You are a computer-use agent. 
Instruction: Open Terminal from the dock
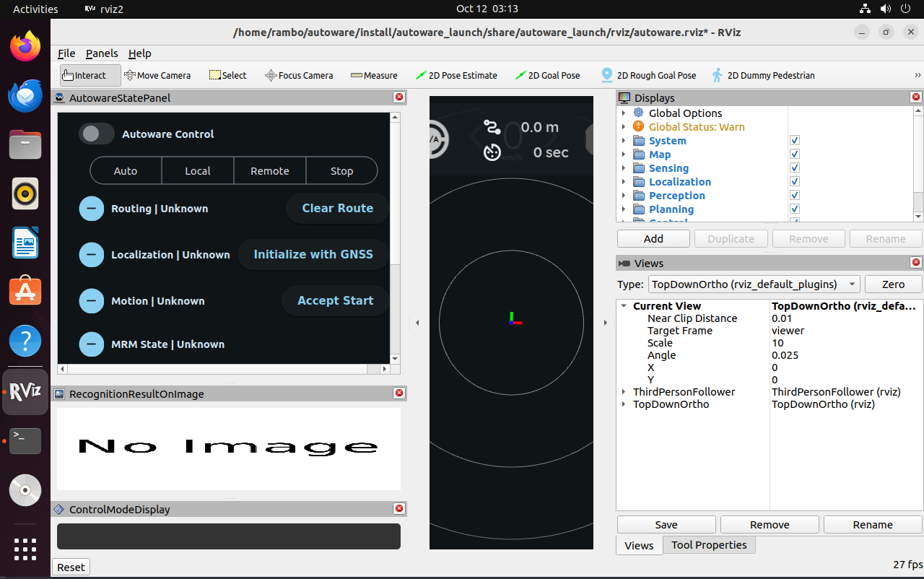25,440
